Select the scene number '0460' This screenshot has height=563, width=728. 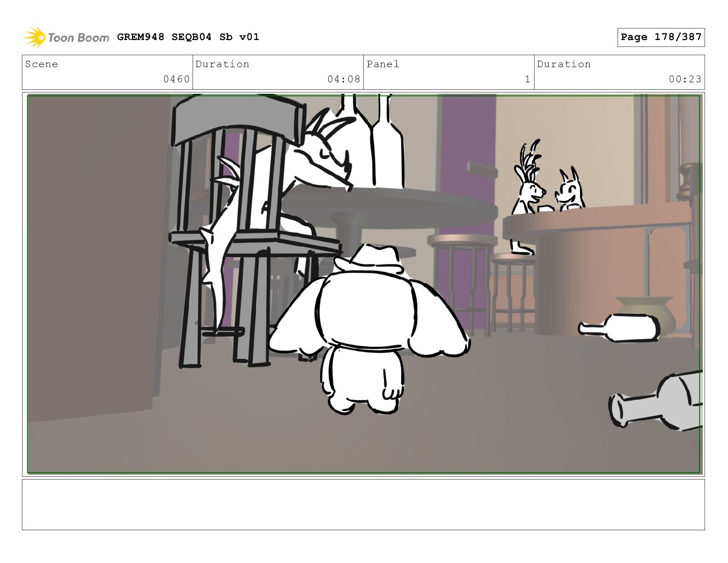coord(176,79)
